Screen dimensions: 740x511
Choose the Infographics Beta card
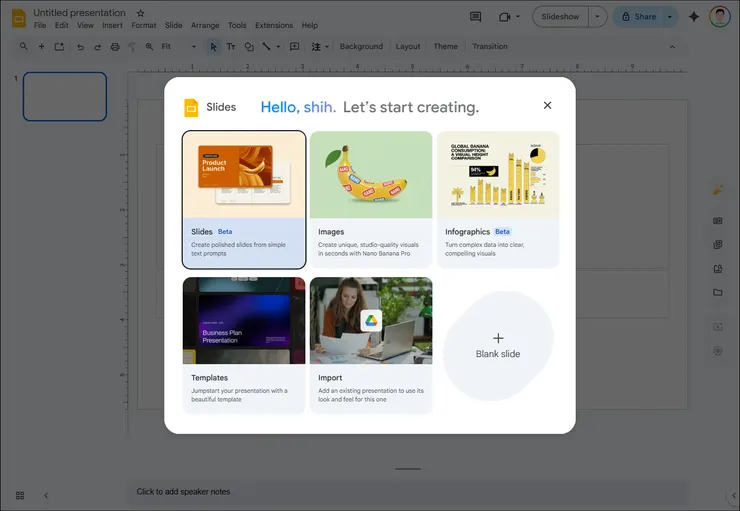point(497,200)
